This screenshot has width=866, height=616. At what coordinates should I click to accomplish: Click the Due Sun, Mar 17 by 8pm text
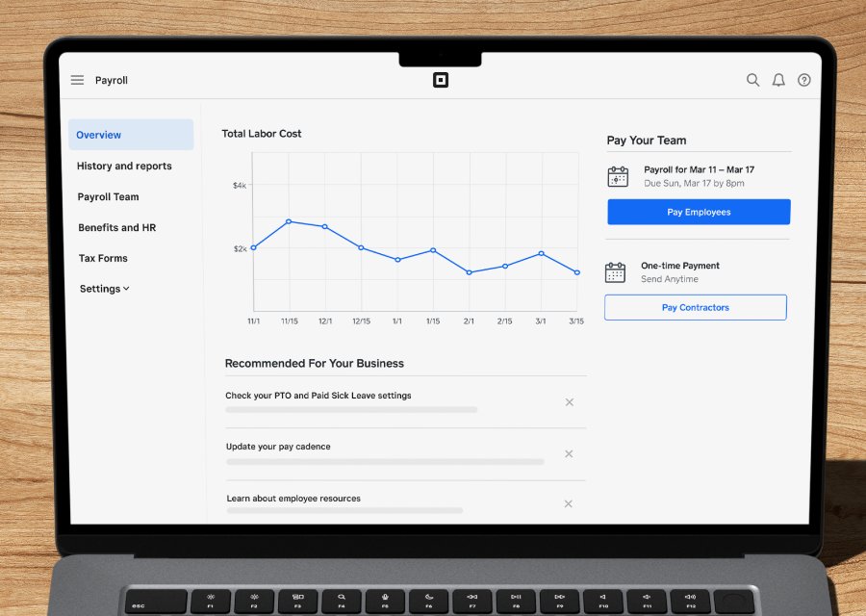click(694, 184)
